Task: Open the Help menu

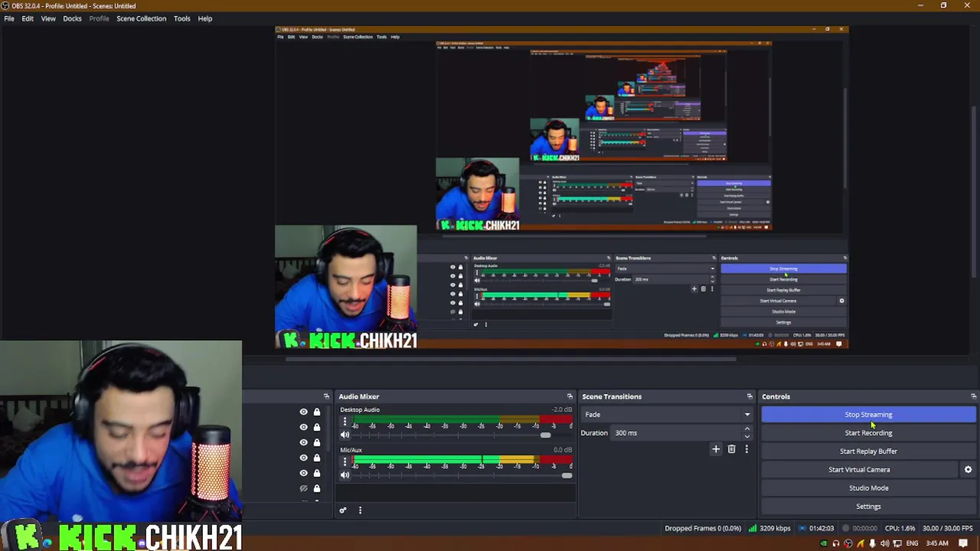Action: tap(205, 18)
